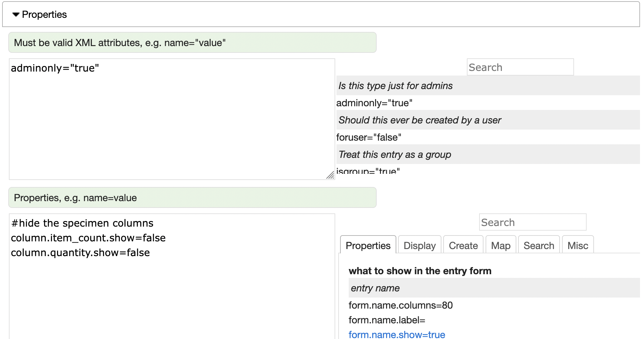Insert foruser="false" attribute from list

[369, 137]
